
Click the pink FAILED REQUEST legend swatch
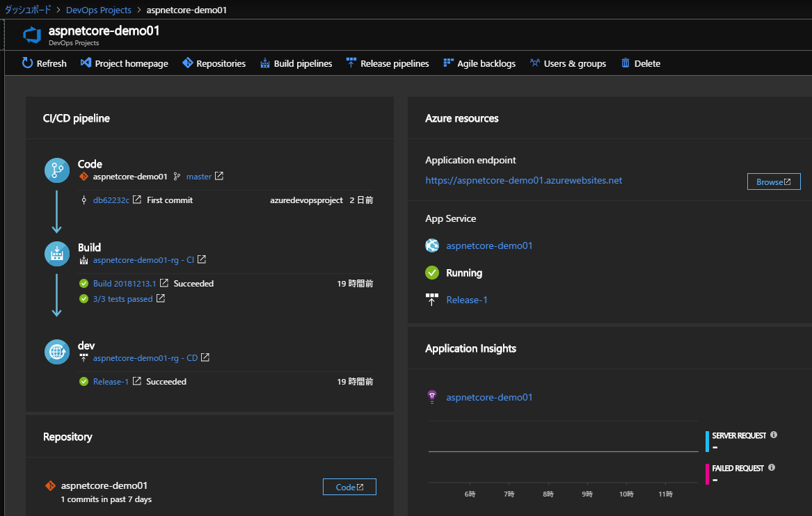(x=708, y=474)
